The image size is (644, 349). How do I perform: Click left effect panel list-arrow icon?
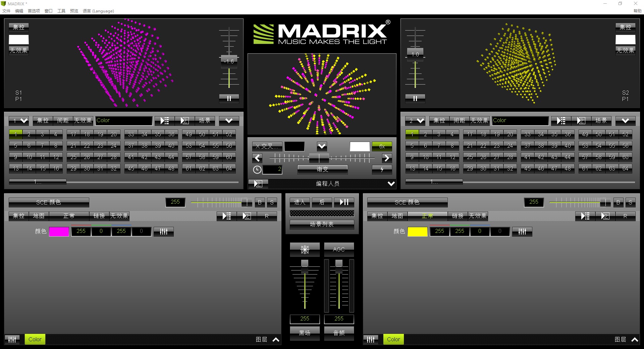point(247,216)
